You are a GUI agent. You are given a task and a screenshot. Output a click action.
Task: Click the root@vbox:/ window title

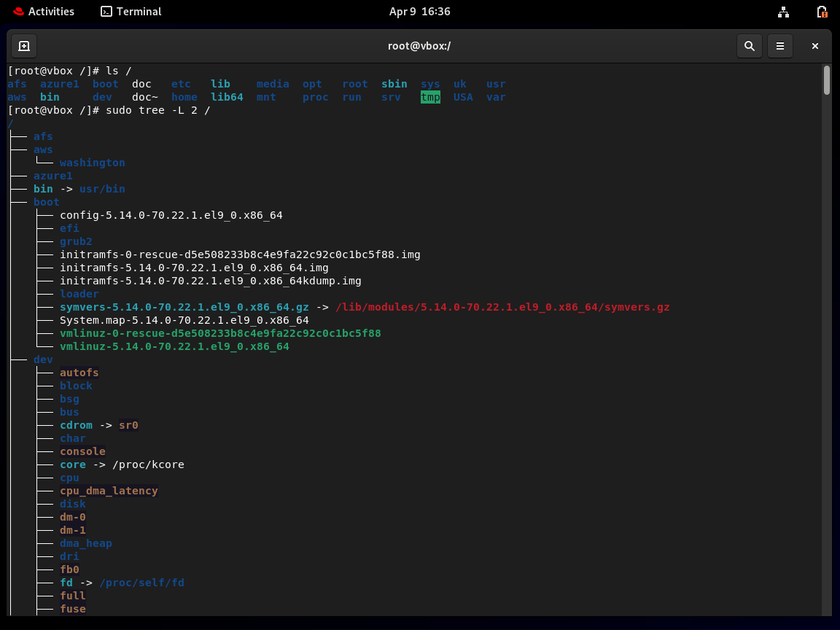[x=419, y=46]
